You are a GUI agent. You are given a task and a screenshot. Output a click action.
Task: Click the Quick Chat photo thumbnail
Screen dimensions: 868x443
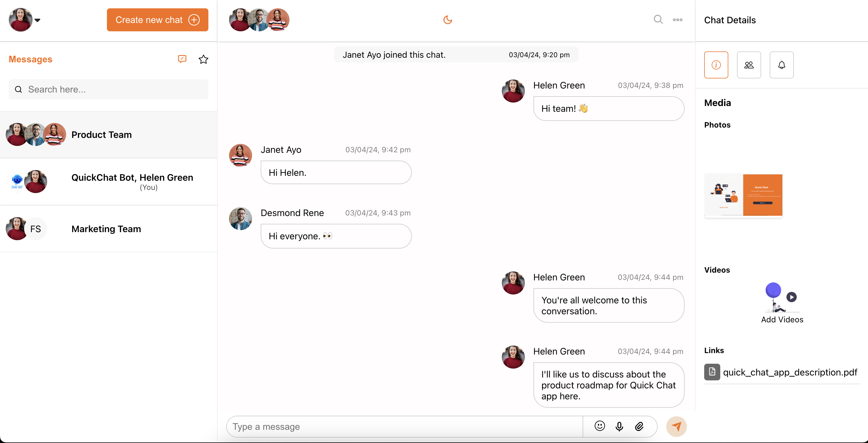click(743, 195)
